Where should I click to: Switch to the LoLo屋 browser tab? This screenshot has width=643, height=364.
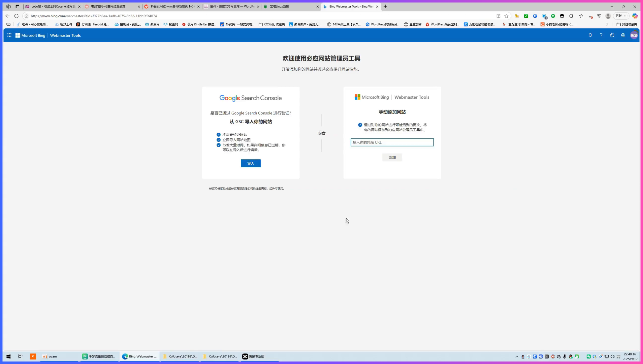(x=53, y=7)
